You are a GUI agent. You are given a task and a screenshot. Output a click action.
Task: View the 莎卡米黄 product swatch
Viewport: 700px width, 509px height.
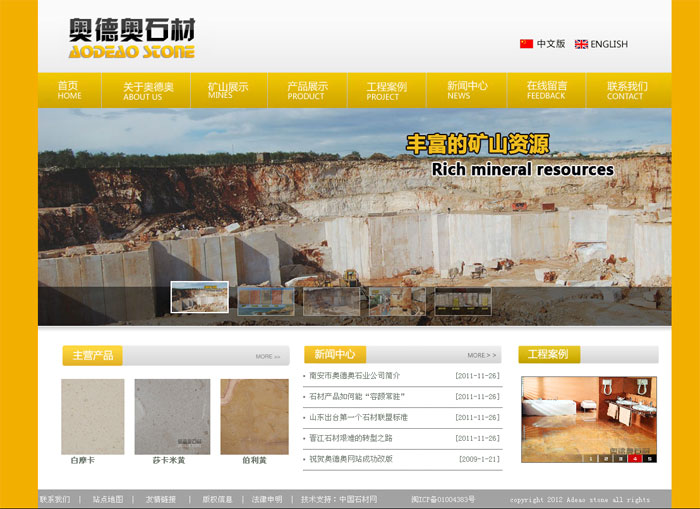[x=167, y=416]
